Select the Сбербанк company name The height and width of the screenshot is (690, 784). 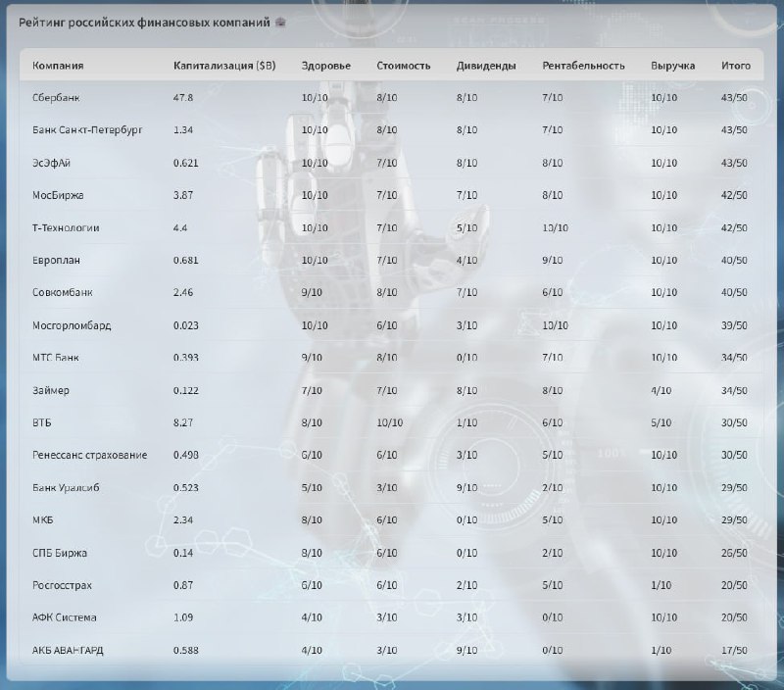point(56,97)
